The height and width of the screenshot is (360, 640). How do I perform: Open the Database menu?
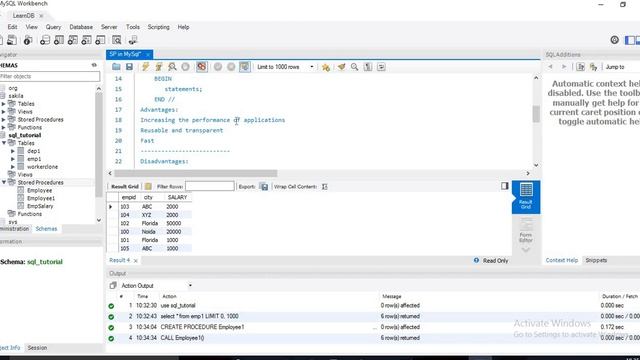(81, 27)
